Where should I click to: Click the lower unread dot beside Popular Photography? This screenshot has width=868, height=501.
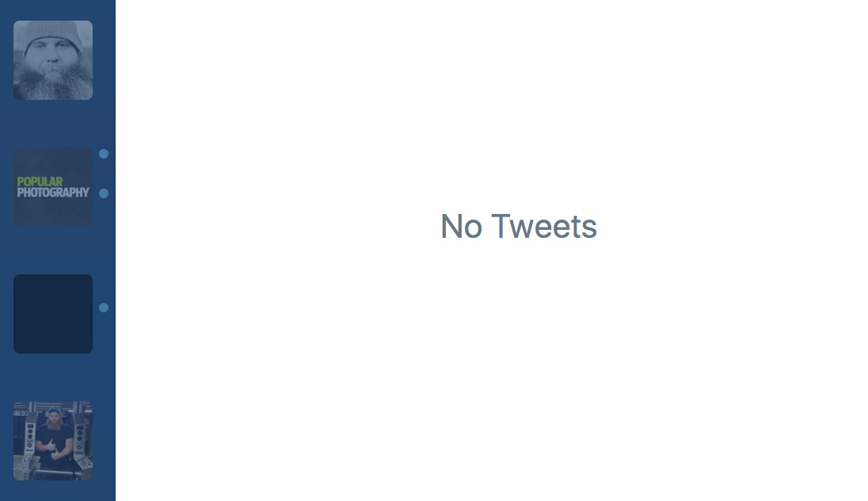[x=104, y=193]
